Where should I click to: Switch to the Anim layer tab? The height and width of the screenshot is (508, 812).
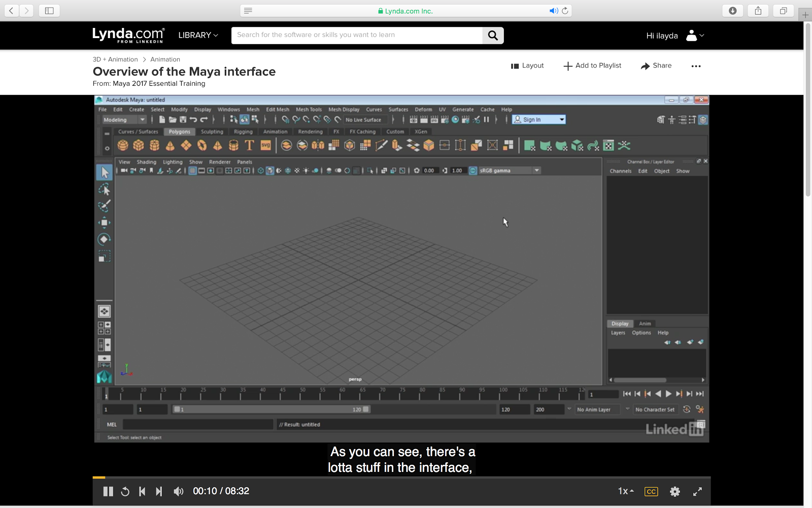coord(645,324)
